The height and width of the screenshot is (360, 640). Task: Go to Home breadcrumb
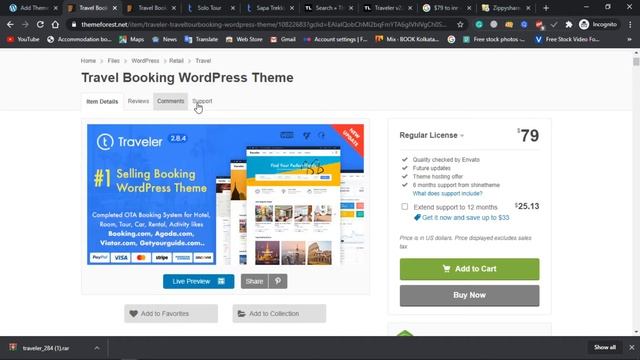(88, 61)
